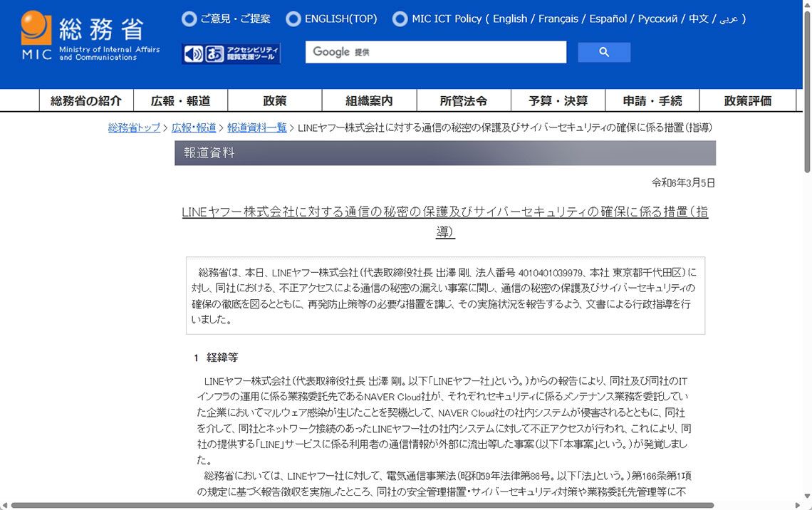The width and height of the screenshot is (812, 510).
Task: Open Arabic ICT policy link
Action: pyautogui.click(x=728, y=19)
